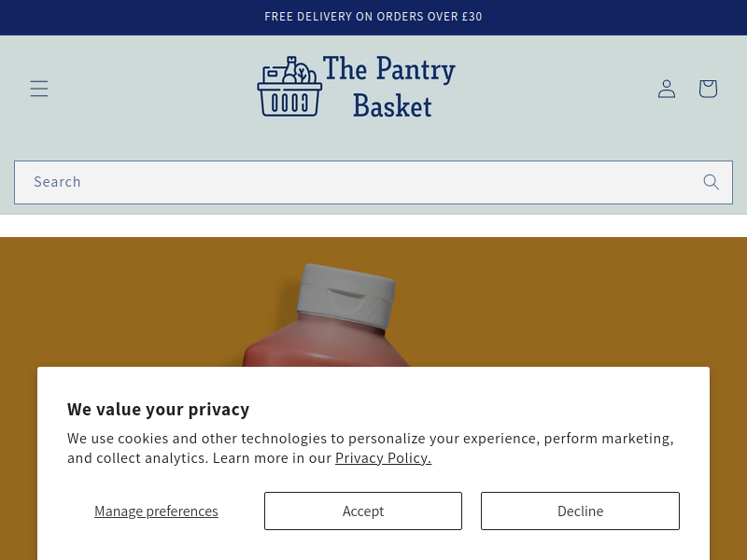This screenshot has width=747, height=560.
Task: Click the grocery basket logo image
Action: pyautogui.click(x=289, y=87)
